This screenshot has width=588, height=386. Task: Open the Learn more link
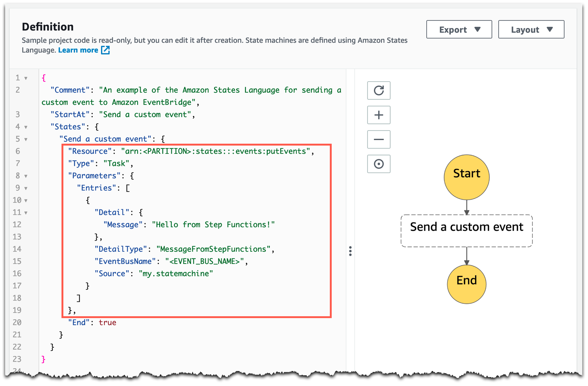(x=78, y=50)
